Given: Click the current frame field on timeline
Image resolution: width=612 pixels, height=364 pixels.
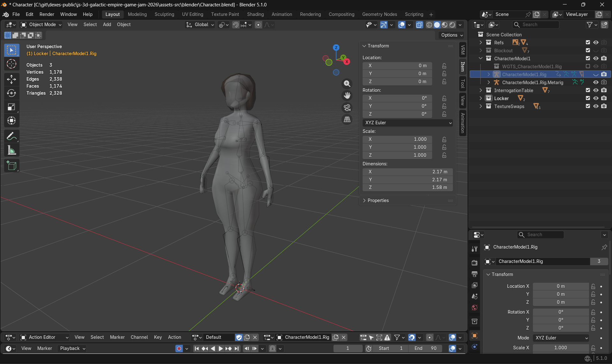Looking at the screenshot, I should click(348, 348).
